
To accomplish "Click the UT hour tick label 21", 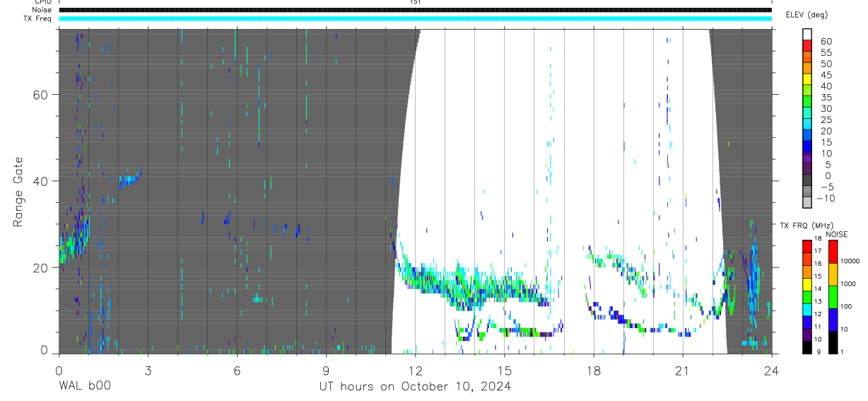I will (682, 371).
